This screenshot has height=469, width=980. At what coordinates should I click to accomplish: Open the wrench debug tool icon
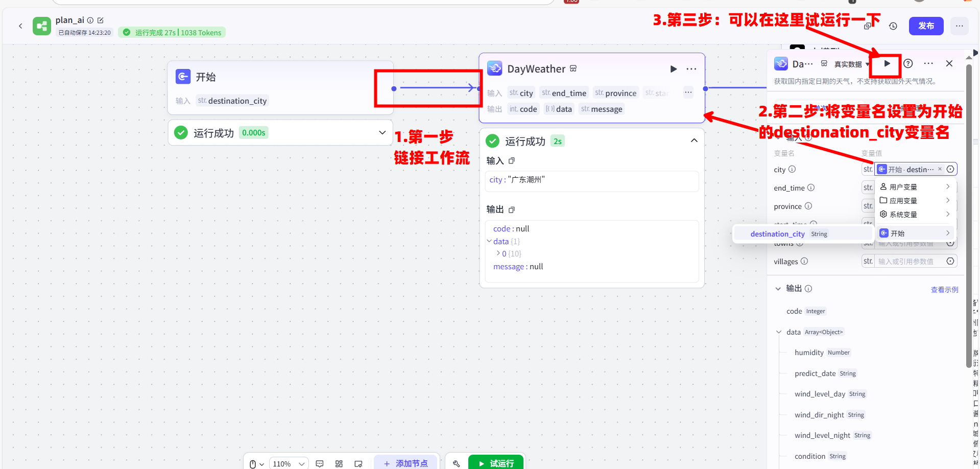456,463
